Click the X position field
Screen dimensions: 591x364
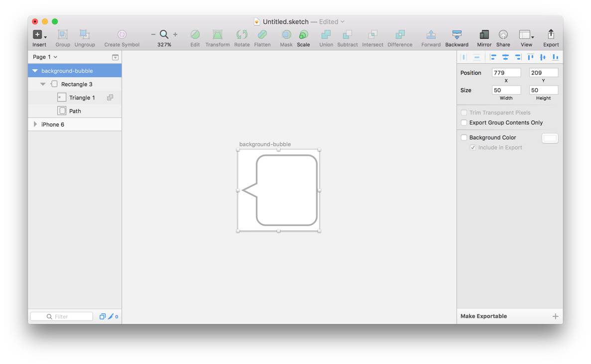[x=506, y=73]
